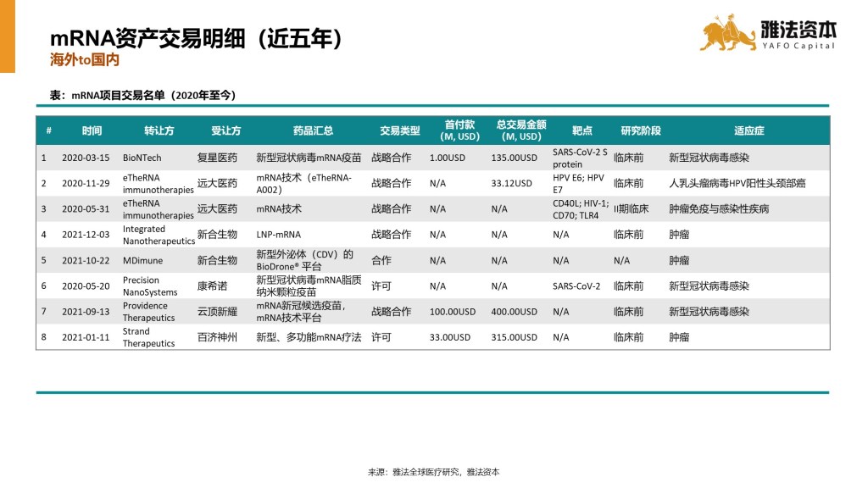Click the 首付款 column header

(459, 130)
